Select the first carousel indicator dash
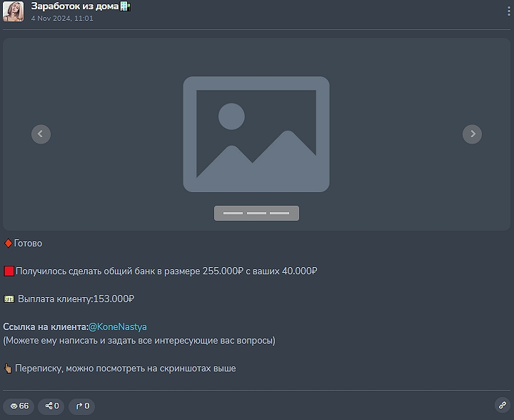 [x=233, y=213]
